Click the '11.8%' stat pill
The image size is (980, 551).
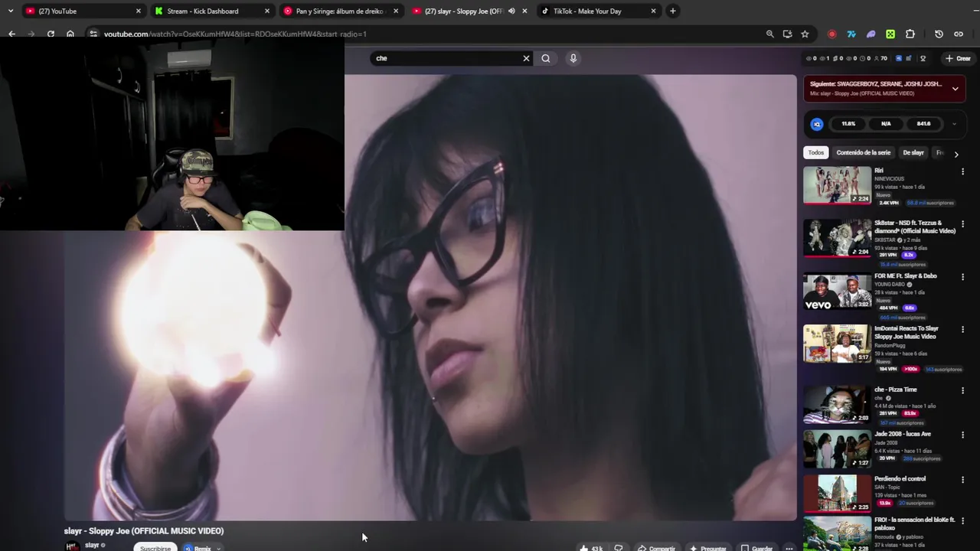coord(848,124)
